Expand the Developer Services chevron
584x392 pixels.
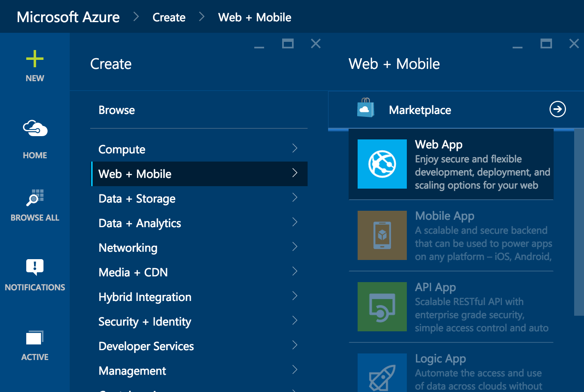point(295,345)
